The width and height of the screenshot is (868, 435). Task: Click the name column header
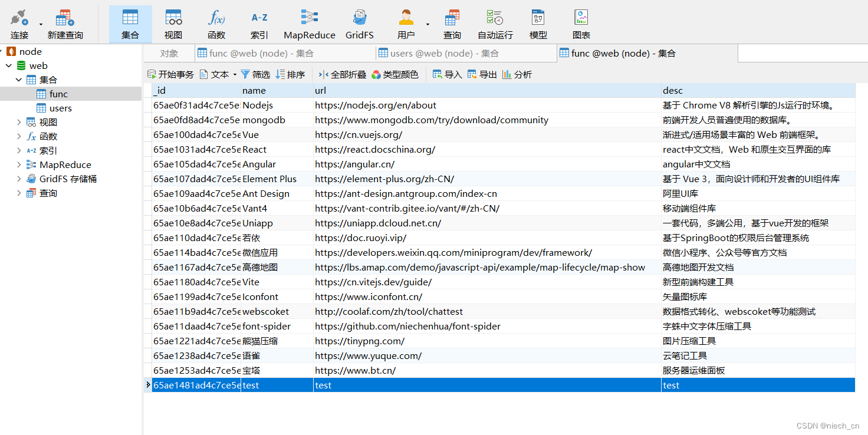(277, 91)
